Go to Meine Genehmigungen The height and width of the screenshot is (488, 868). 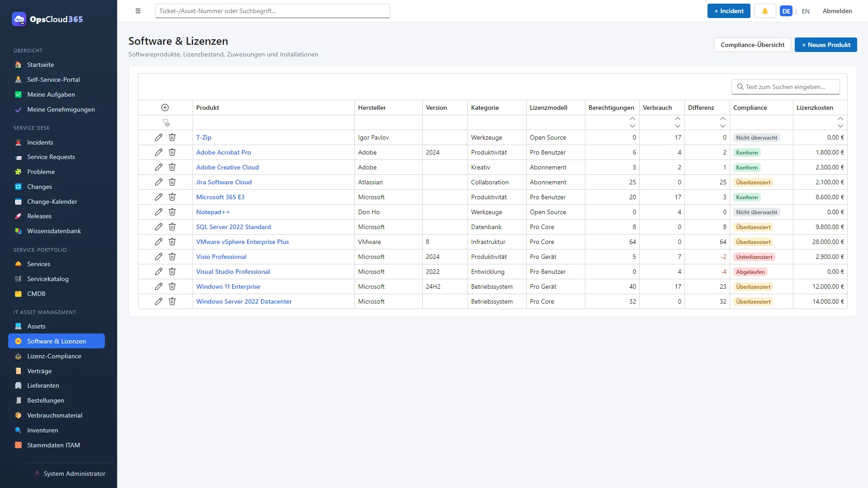[57, 109]
